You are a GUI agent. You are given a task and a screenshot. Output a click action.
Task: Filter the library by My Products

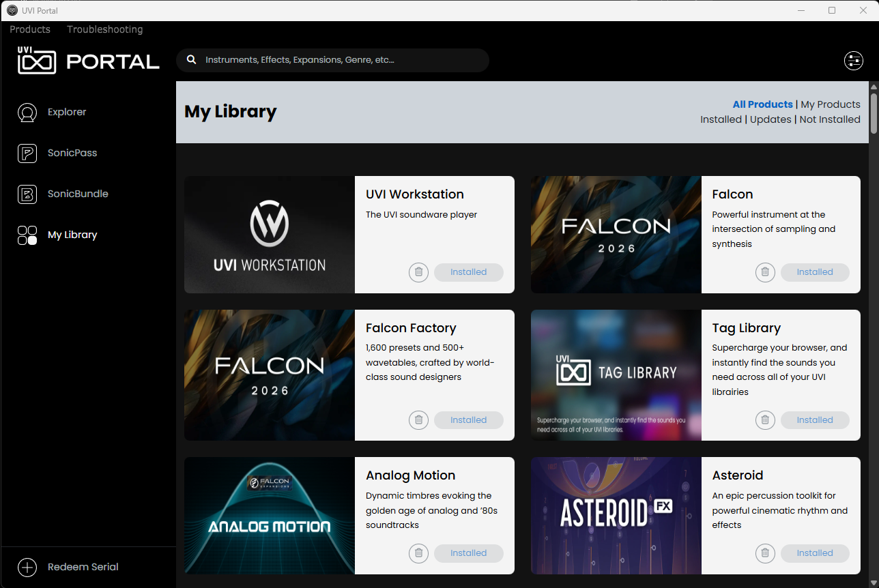(830, 104)
